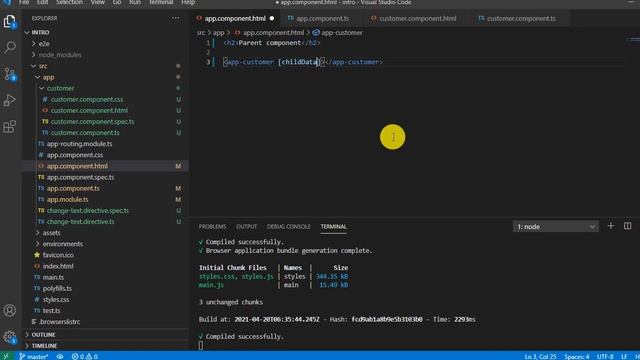640x360 pixels.
Task: Click the editor minimap
Action: [x=633, y=39]
